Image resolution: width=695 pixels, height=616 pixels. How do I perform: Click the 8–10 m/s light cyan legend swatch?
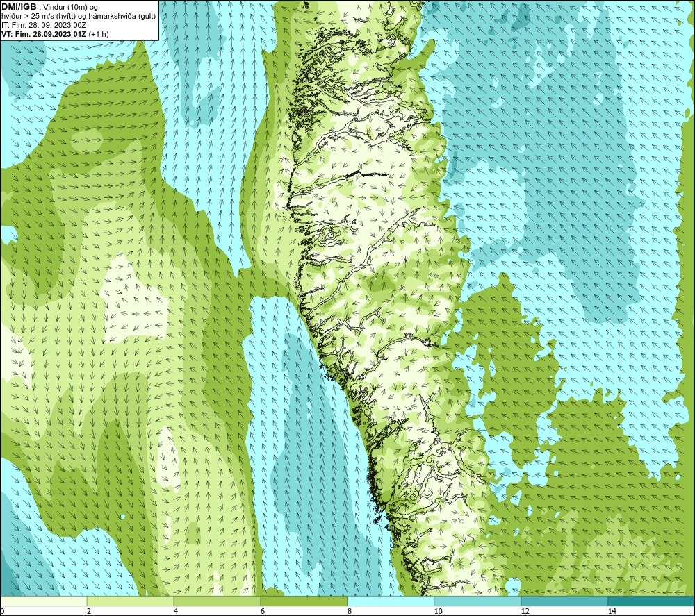(391, 601)
